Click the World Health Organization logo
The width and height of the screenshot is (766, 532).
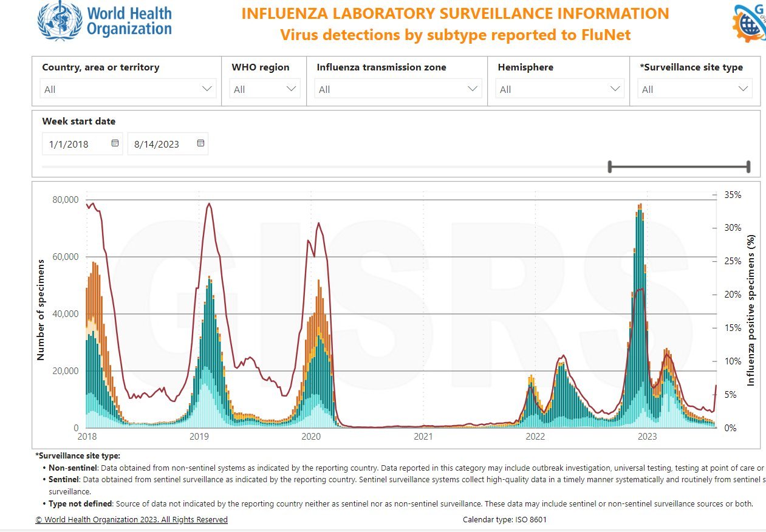104,22
